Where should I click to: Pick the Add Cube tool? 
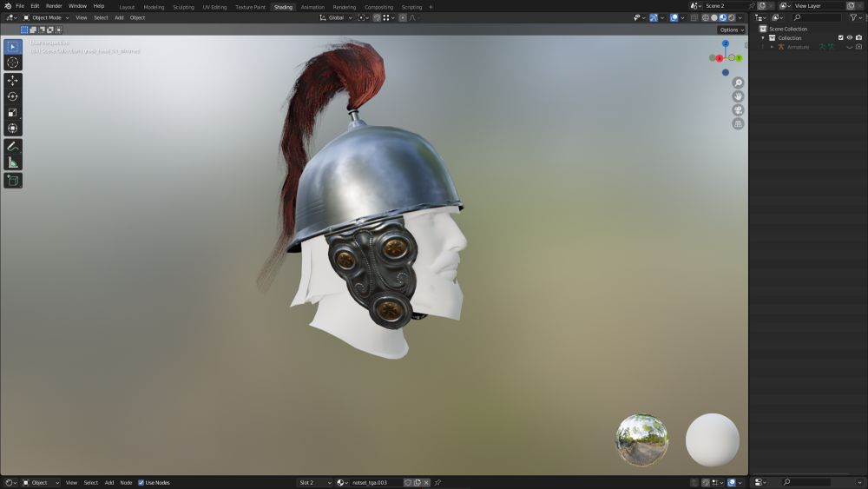pyautogui.click(x=13, y=181)
